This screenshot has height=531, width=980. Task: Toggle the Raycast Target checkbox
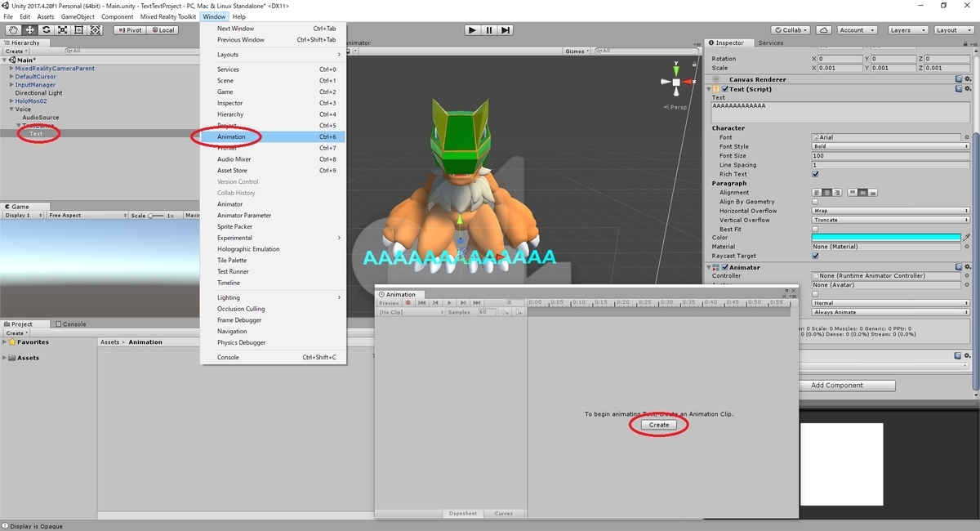pyautogui.click(x=815, y=256)
